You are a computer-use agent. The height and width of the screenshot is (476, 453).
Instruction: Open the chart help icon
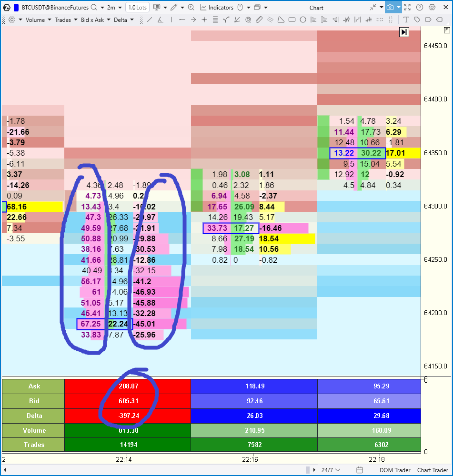point(420,8)
